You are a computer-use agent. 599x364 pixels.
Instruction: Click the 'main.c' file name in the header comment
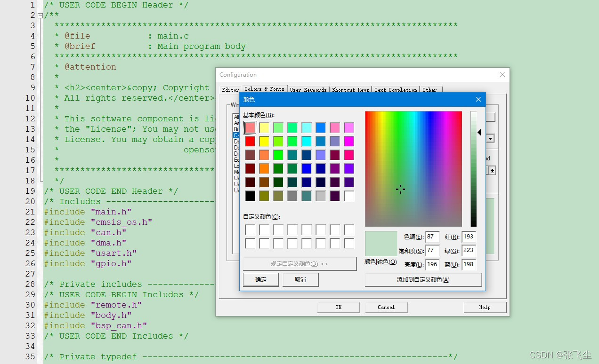tap(173, 36)
